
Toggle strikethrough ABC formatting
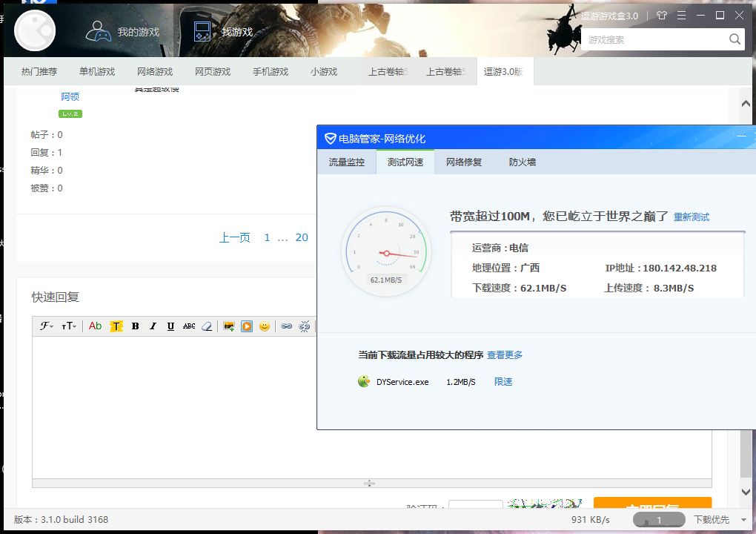(x=189, y=326)
